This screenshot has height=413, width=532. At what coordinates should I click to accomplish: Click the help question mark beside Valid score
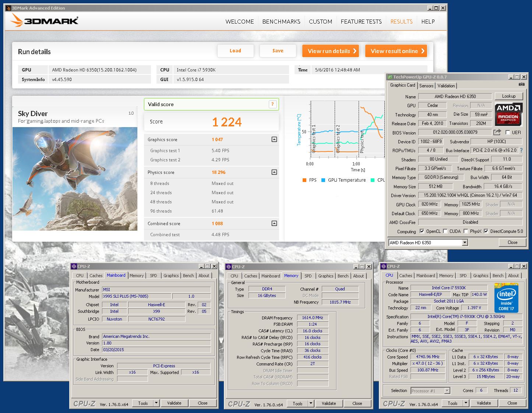(x=272, y=104)
